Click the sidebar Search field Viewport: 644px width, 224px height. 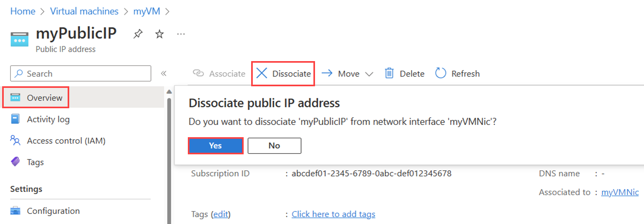[x=81, y=73]
